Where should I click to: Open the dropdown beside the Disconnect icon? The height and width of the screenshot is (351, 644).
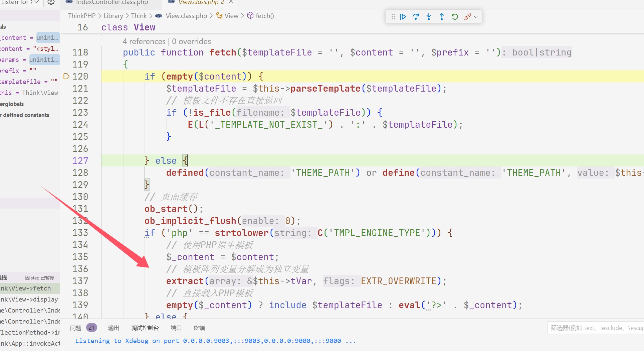click(x=476, y=17)
